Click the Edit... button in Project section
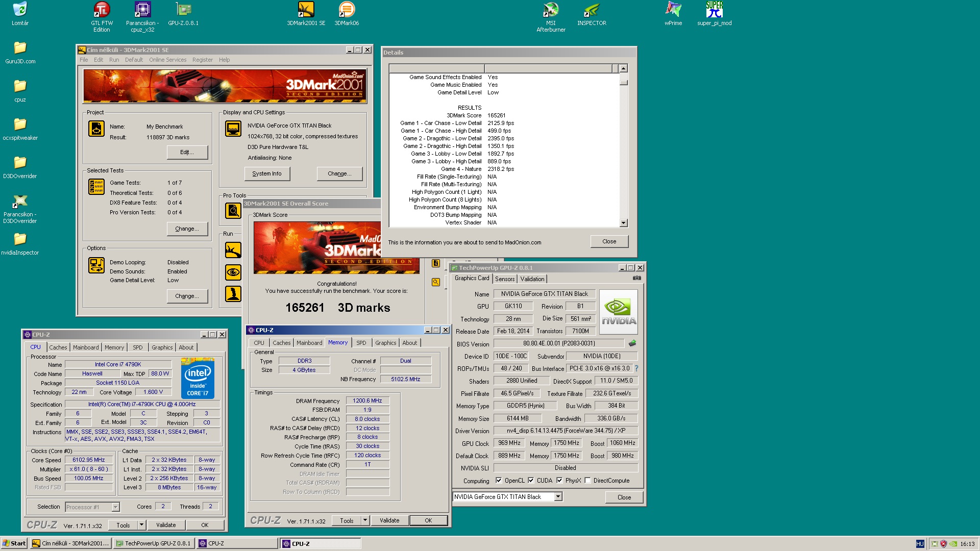 (187, 152)
